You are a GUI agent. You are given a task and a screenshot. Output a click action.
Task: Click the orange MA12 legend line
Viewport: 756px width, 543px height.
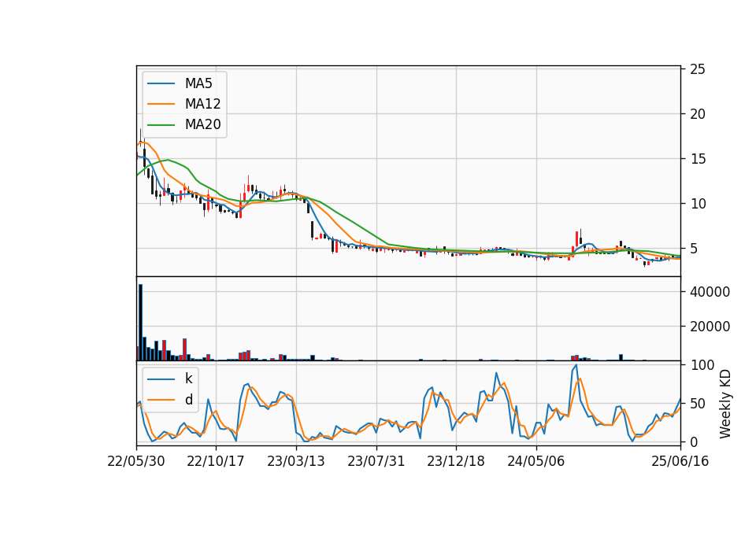click(161, 104)
